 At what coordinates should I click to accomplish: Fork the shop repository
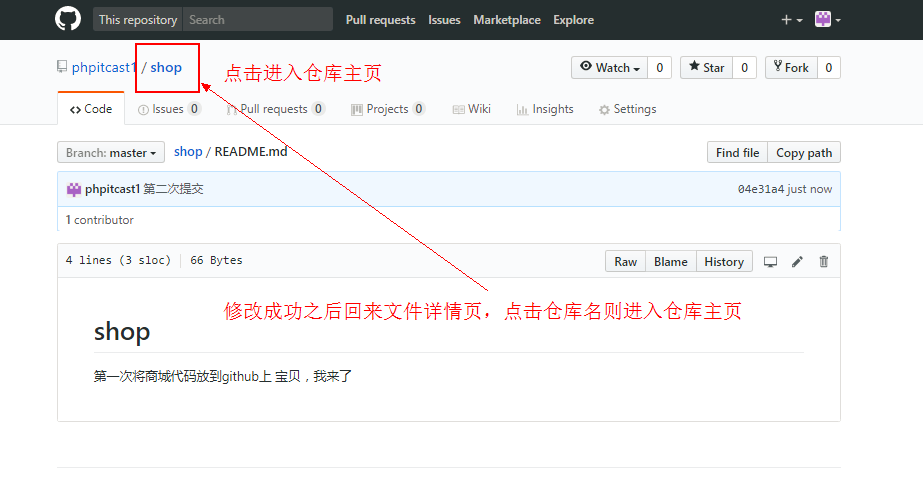pos(790,68)
